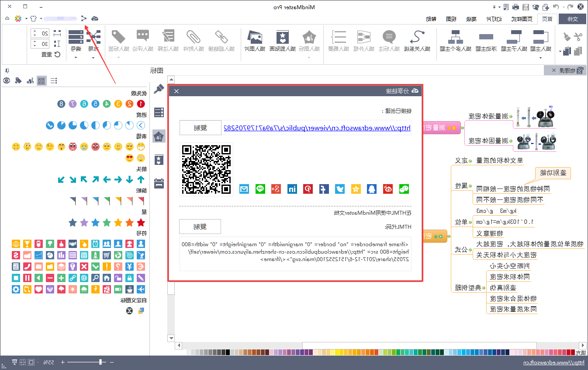Switch the icon panel to grid view
The image size is (588, 370).
(42, 80)
